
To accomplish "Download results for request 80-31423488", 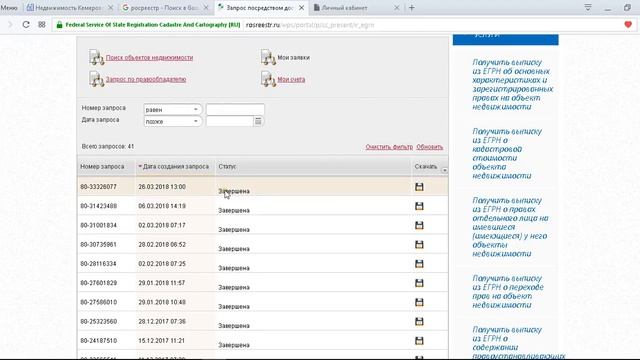I will coord(419,206).
